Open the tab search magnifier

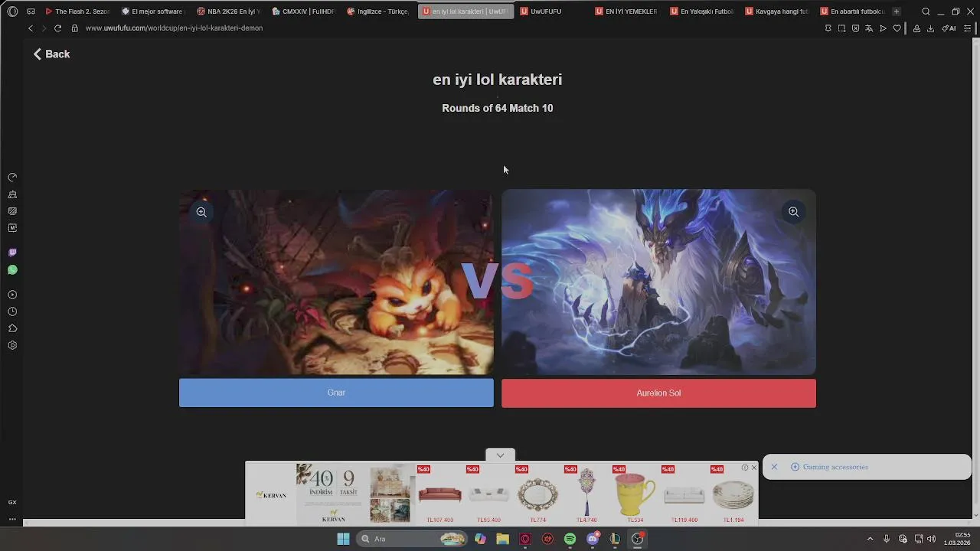926,11
